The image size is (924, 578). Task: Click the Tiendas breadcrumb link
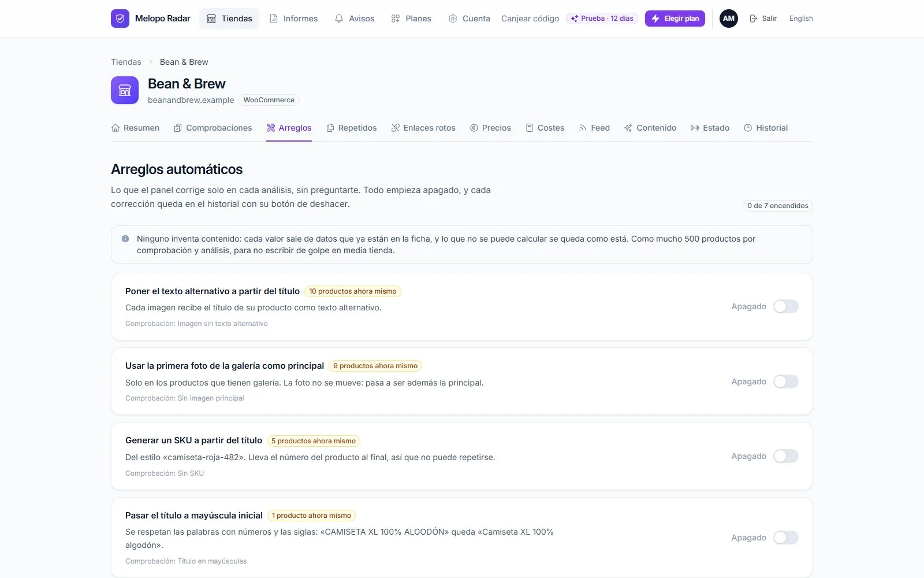click(126, 62)
